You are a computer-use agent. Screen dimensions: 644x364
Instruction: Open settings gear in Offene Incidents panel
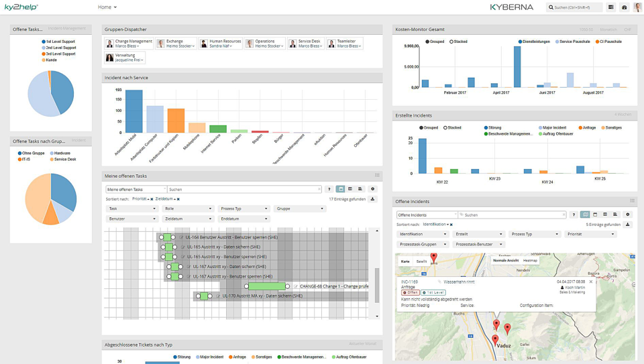pos(628,215)
